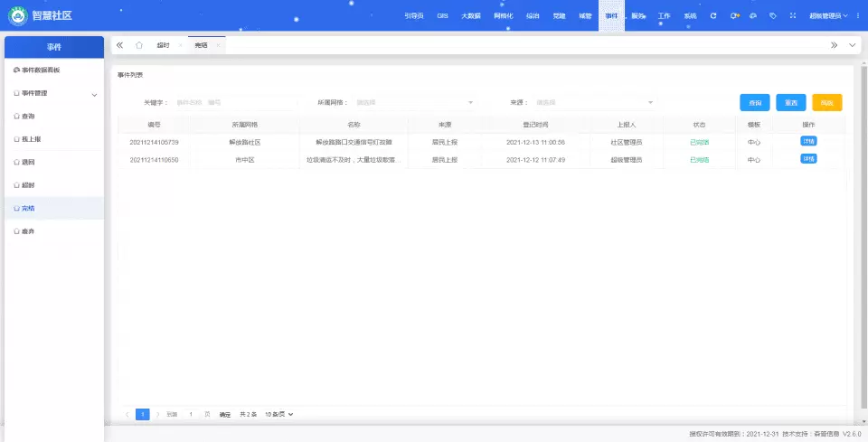This screenshot has height=442, width=868.
Task: Open the 超级管理员 user dropdown
Action: (828, 16)
